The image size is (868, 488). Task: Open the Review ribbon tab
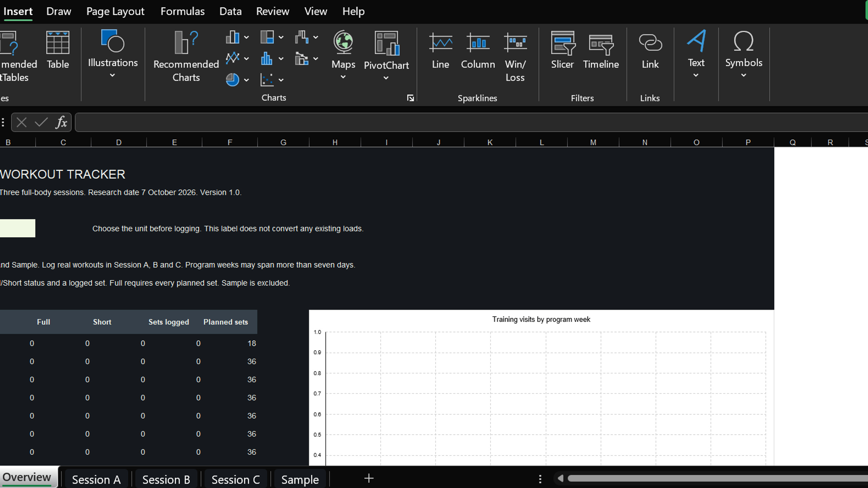coord(273,11)
